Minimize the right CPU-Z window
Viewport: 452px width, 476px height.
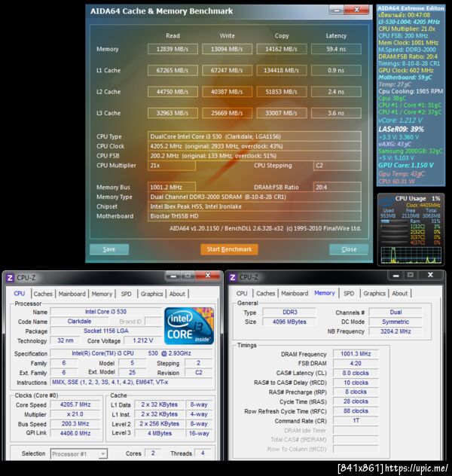click(395, 276)
